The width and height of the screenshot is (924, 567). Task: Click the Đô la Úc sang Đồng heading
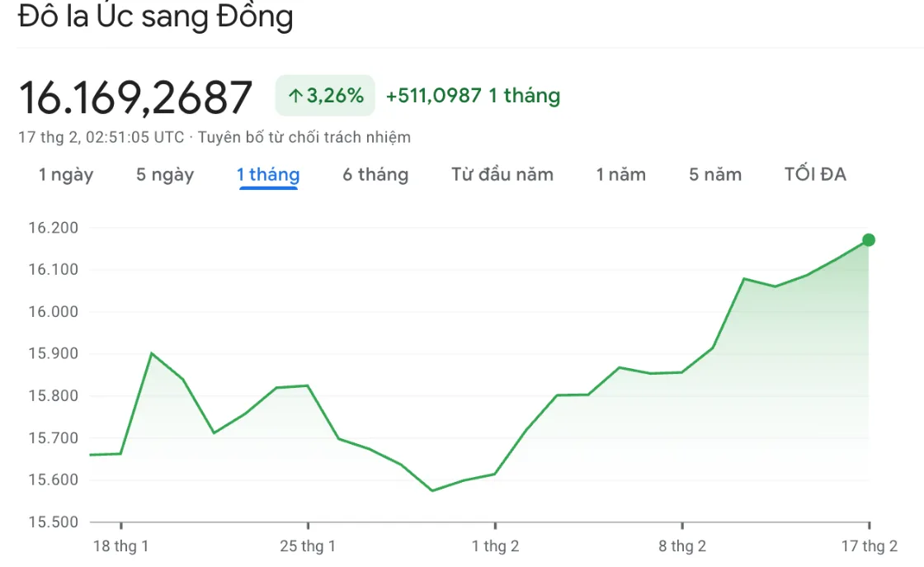click(x=156, y=16)
